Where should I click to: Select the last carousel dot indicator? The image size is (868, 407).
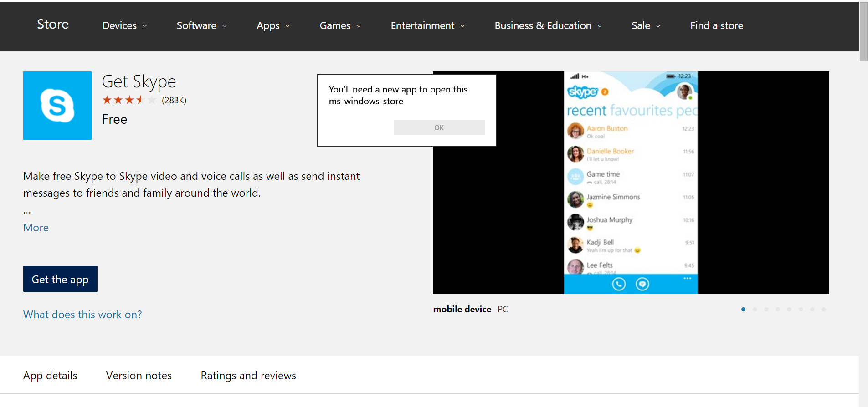(x=823, y=310)
